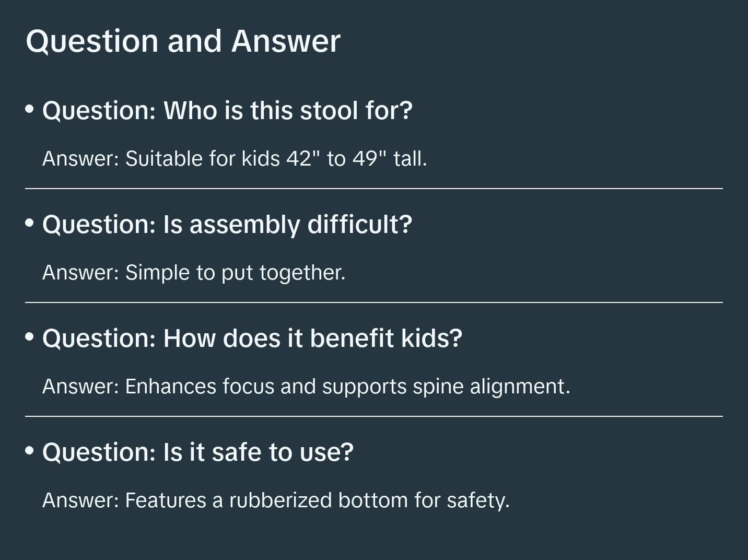Select the answer about kids' height suitability
This screenshot has width=748, height=560.
tap(235, 159)
